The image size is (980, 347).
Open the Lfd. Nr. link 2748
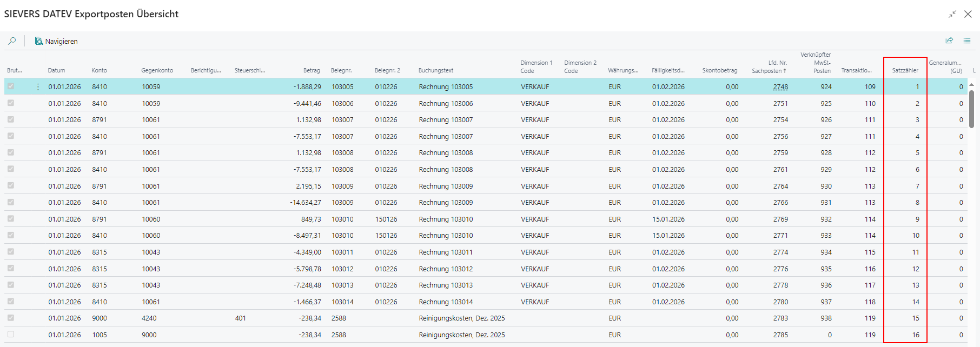(x=780, y=87)
